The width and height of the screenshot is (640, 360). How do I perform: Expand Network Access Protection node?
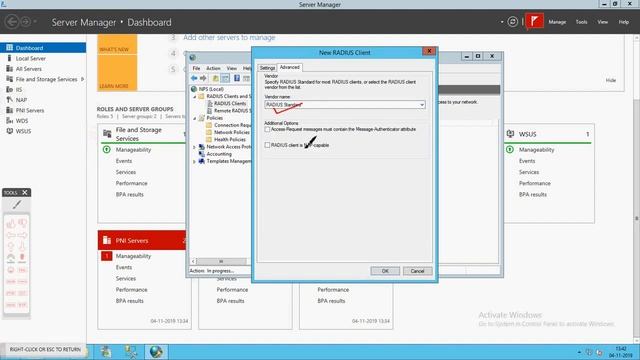[x=194, y=147]
